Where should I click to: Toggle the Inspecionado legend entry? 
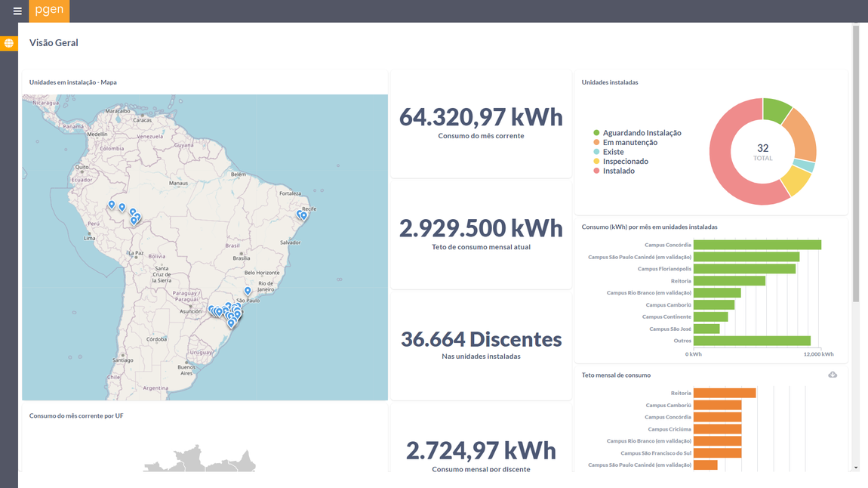(x=624, y=162)
